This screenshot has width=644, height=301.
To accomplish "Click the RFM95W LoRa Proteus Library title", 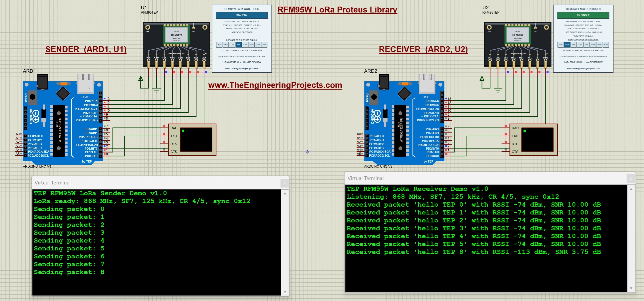I will pyautogui.click(x=337, y=10).
